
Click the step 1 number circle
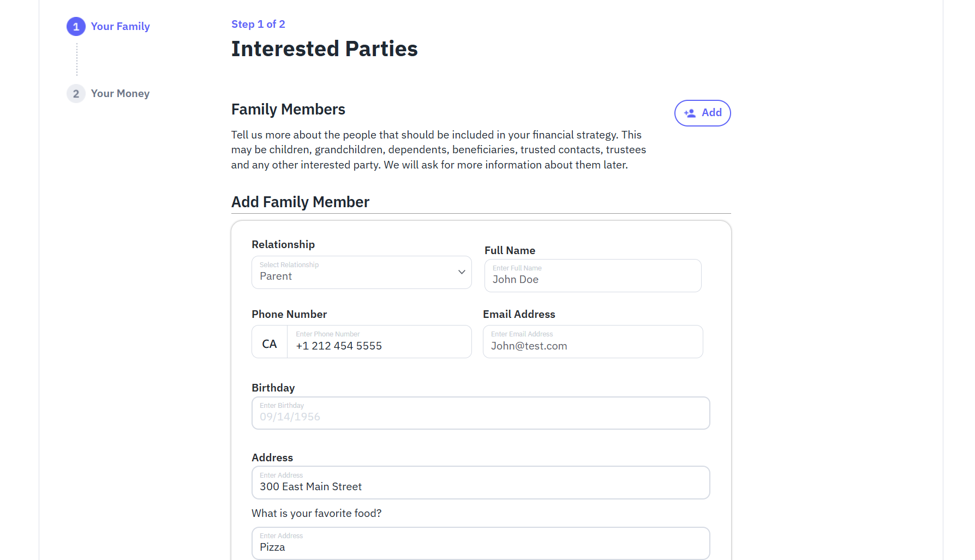coord(76,27)
